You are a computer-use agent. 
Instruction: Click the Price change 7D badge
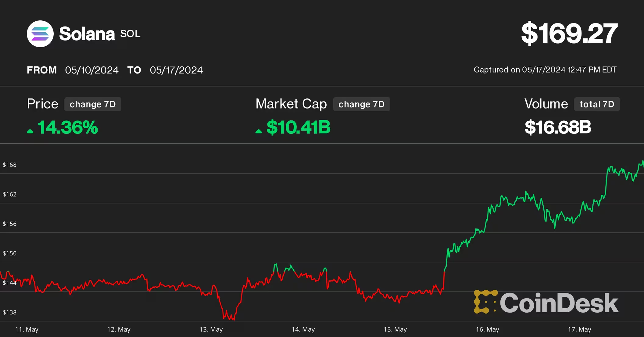[x=93, y=104]
